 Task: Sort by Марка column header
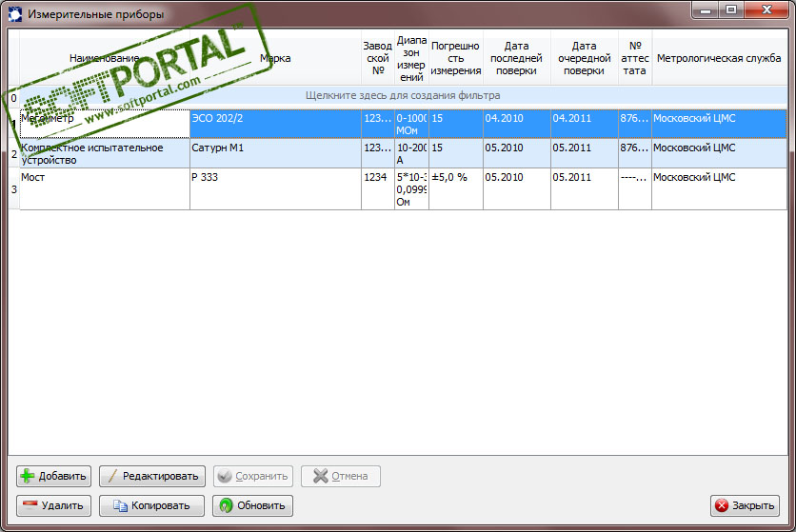tap(276, 58)
